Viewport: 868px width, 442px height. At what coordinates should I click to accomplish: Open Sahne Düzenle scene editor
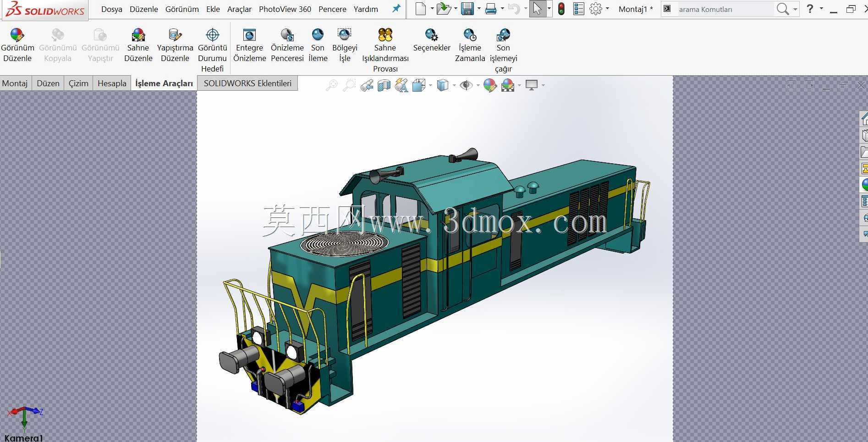(x=138, y=45)
